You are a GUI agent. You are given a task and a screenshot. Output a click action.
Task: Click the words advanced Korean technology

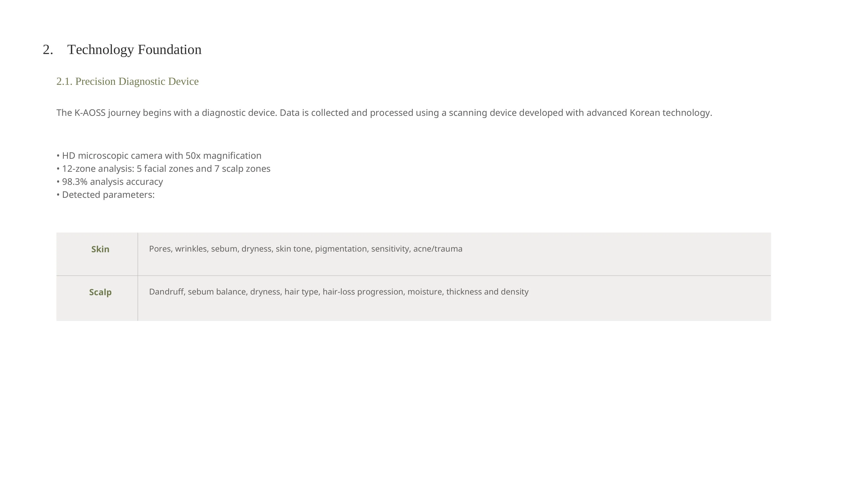(x=649, y=113)
